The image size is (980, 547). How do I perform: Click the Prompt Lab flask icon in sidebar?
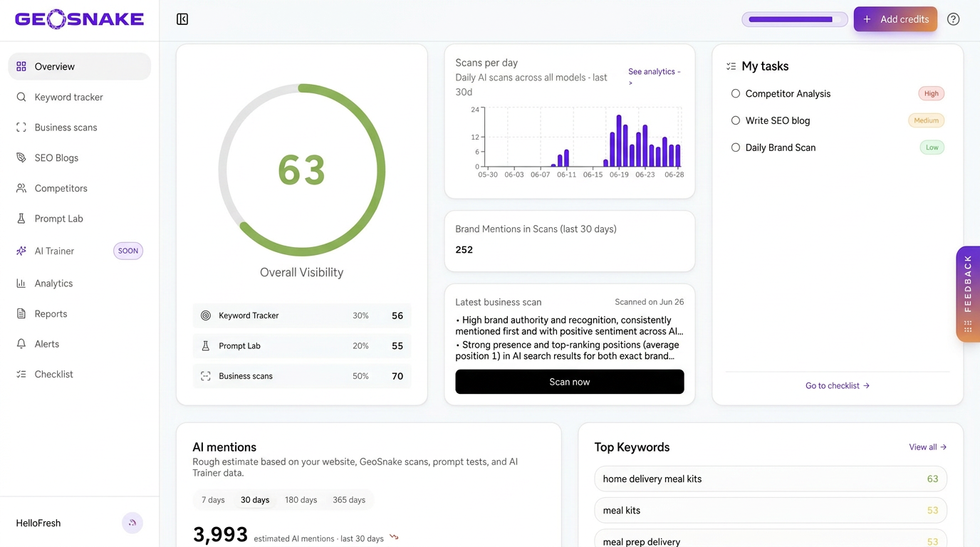click(x=21, y=219)
